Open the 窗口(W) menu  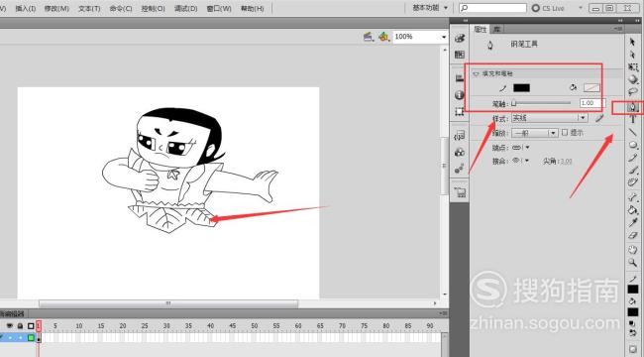pos(219,8)
